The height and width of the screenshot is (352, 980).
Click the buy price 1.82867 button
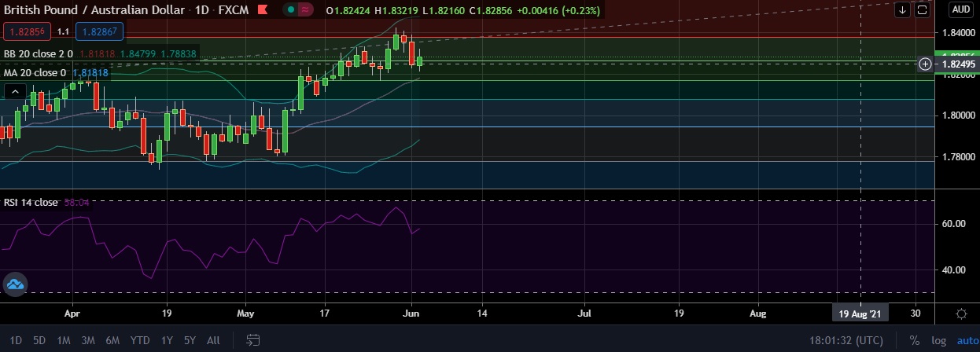[98, 32]
